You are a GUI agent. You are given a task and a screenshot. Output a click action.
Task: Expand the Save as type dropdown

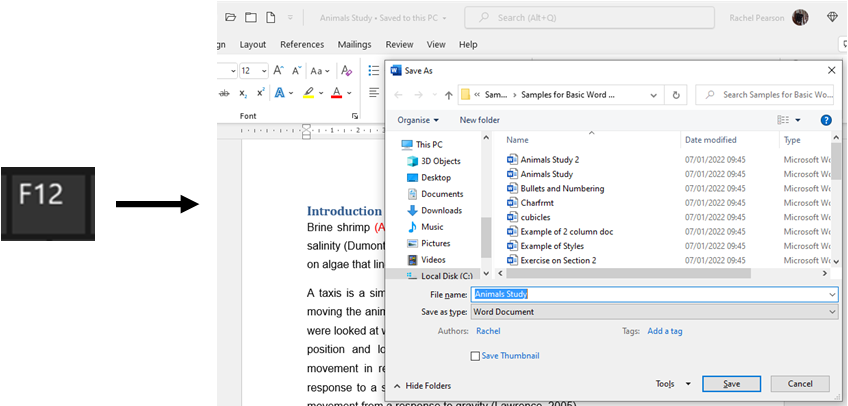654,312
